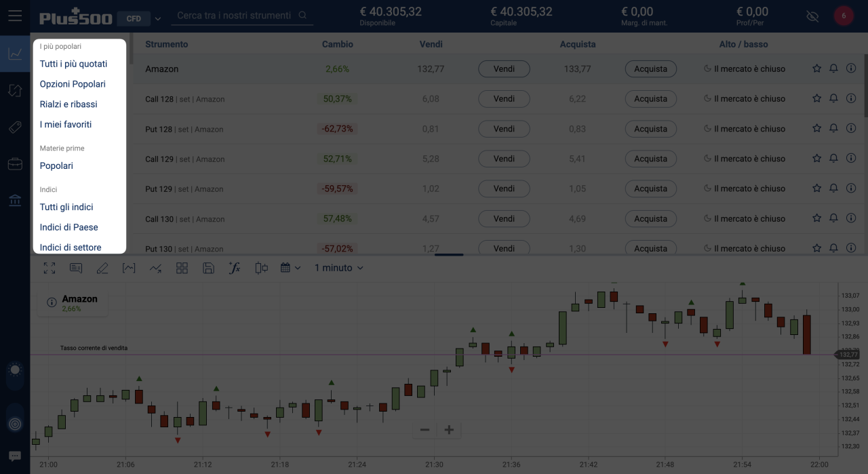Open the orders tag icon in the sidebar
The height and width of the screenshot is (474, 868).
click(15, 127)
